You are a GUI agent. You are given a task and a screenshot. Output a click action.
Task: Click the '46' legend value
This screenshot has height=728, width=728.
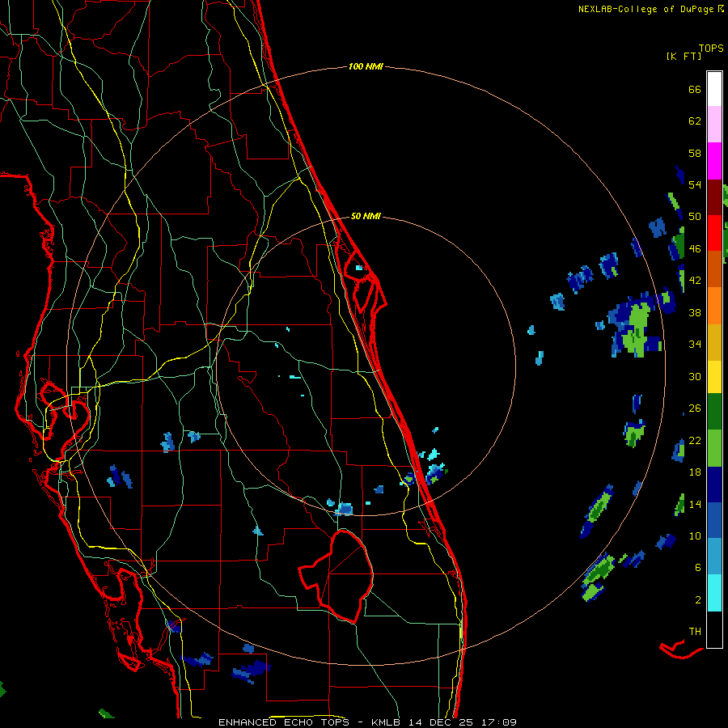[x=695, y=249]
